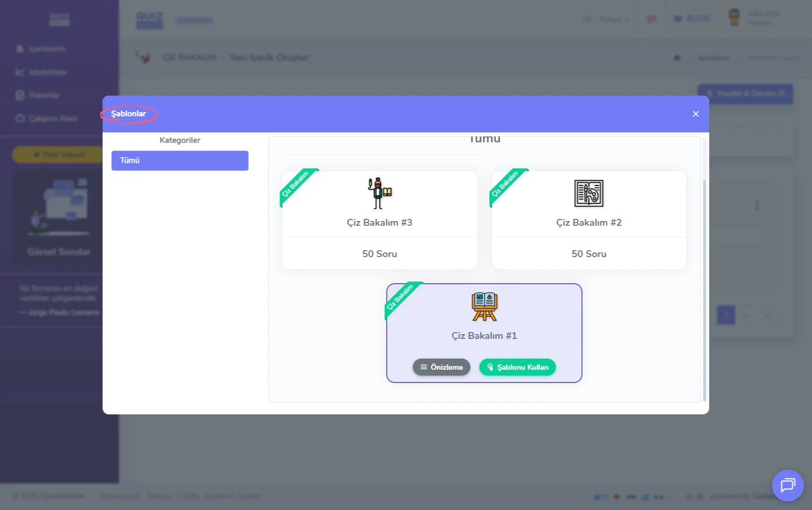812x510 pixels.
Task: Click the Çiz Bakalım #1 template title
Action: coord(484,336)
